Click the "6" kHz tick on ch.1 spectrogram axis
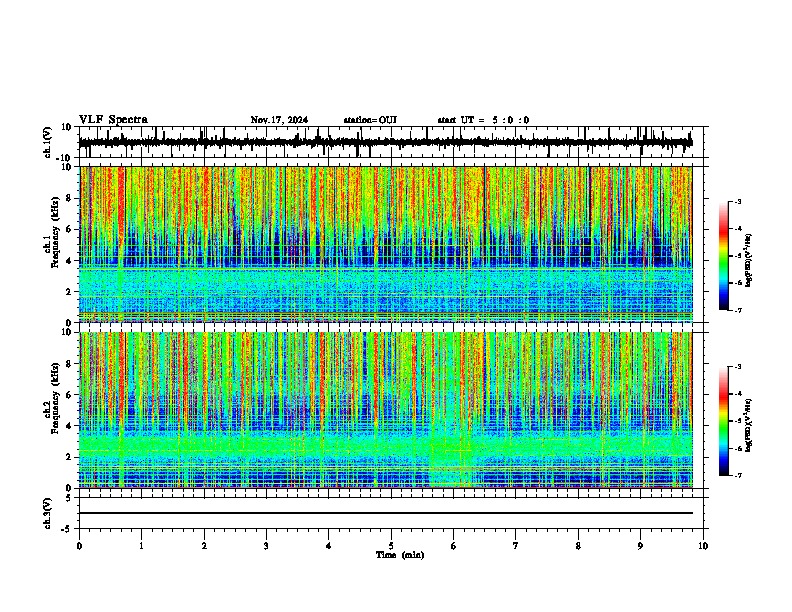Image resolution: width=792 pixels, height=612 pixels. click(x=70, y=229)
